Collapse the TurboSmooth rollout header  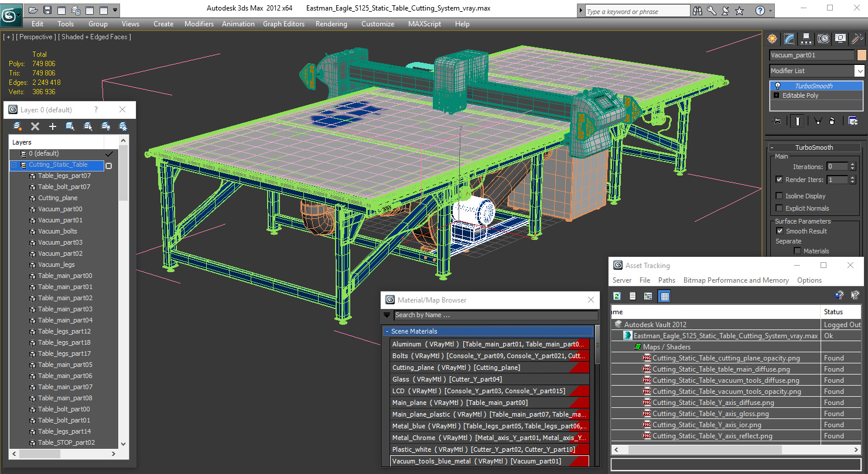point(814,147)
